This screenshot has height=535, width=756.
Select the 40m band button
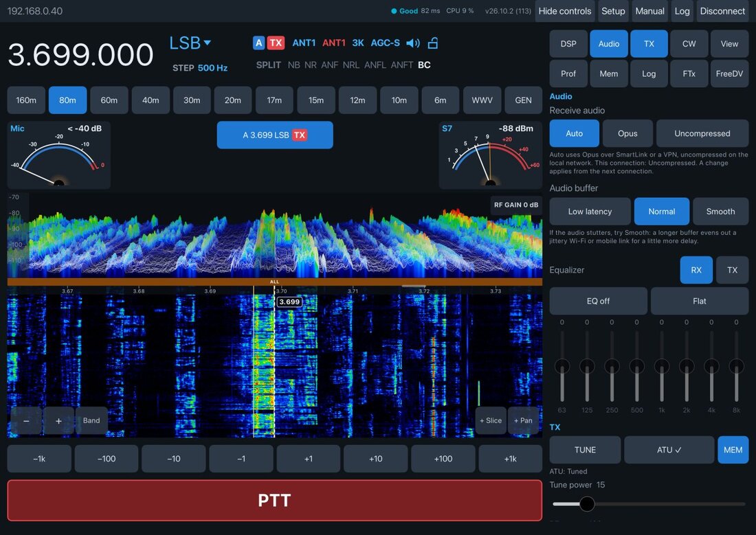coord(151,100)
